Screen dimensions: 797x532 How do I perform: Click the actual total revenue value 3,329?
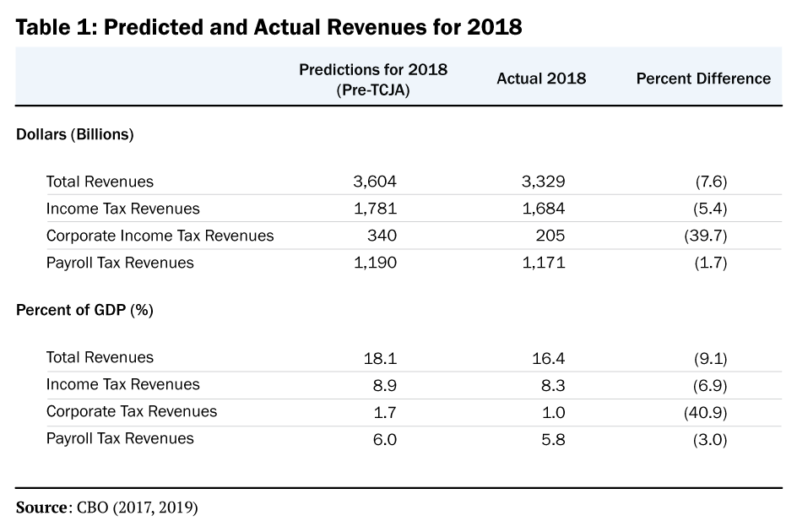point(543,182)
